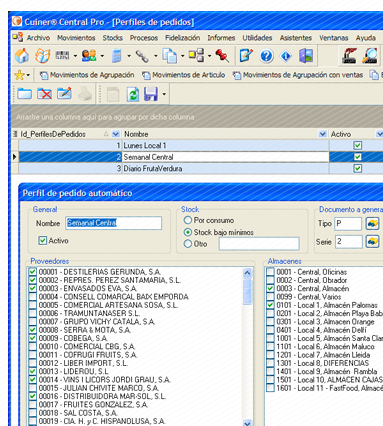Click the yellow and white linked boxes icon

tap(196, 55)
